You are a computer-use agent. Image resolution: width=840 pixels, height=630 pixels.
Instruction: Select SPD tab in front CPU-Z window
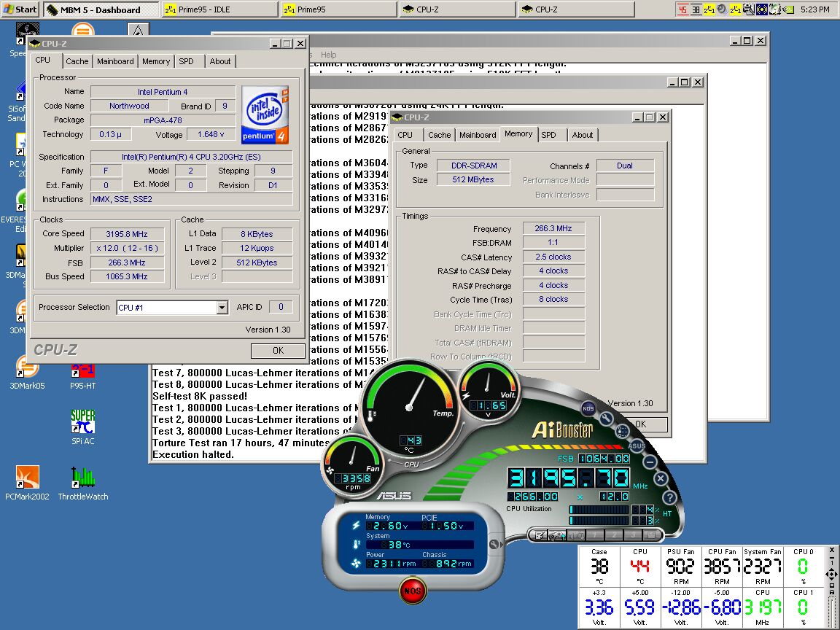[x=187, y=61]
